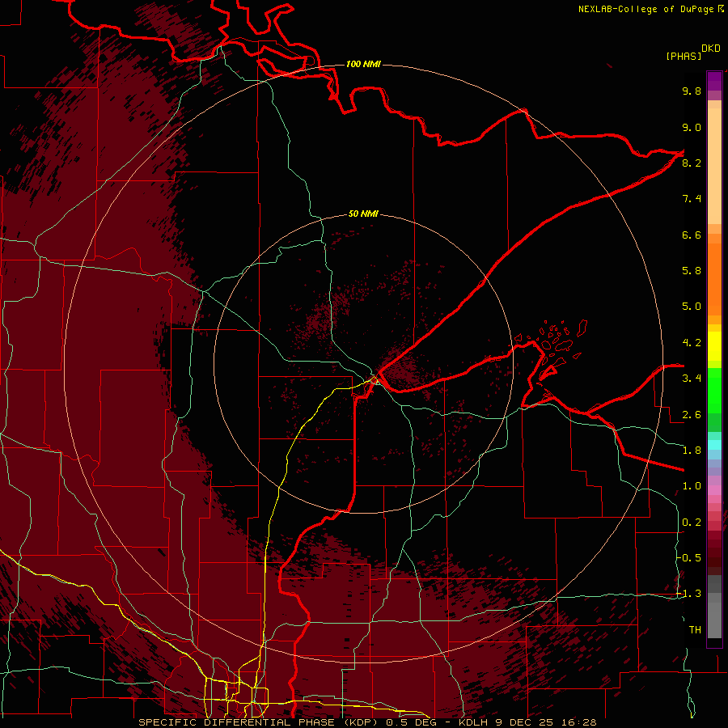The image size is (728, 728).
Task: Click the 50 NMI range ring label
Action: (363, 214)
